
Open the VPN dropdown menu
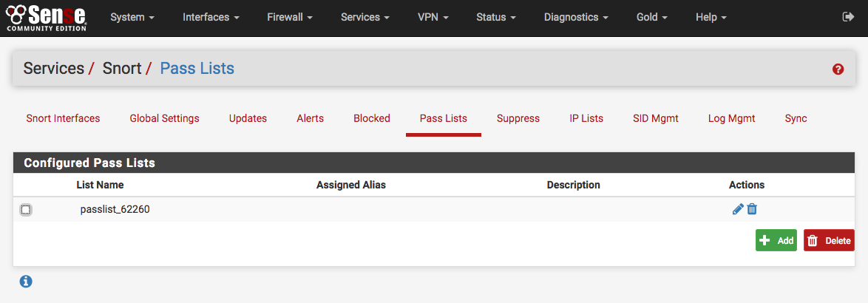[433, 17]
